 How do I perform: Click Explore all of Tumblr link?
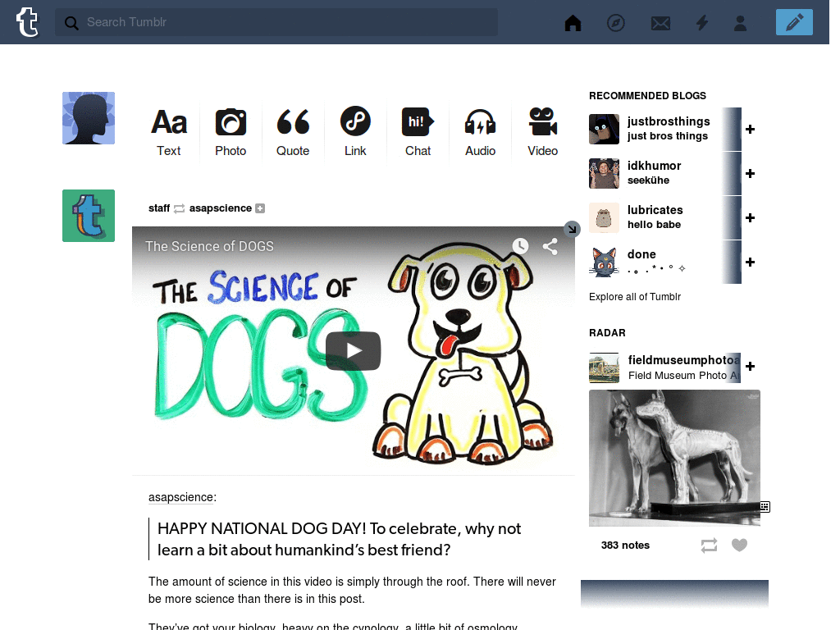point(635,297)
